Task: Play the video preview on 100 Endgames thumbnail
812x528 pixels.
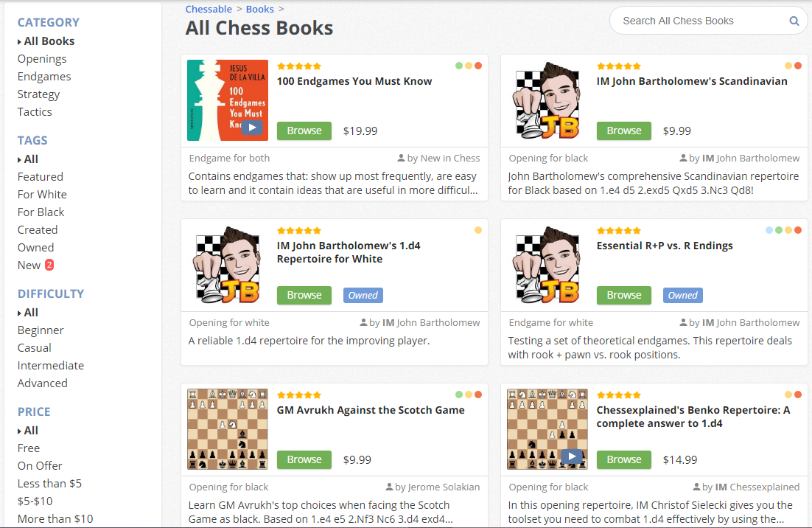Action: pyautogui.click(x=252, y=127)
